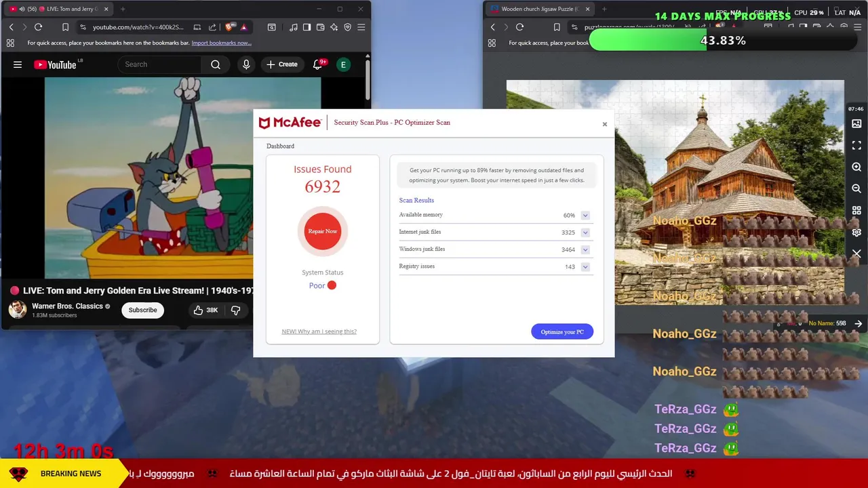Reload the YouTube page
The image size is (868, 488).
(39, 27)
